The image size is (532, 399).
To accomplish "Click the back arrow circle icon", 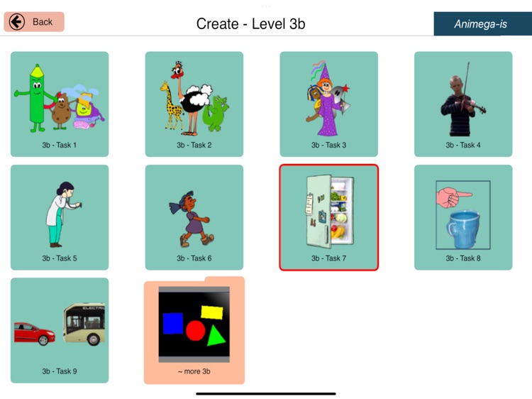I will (16, 22).
